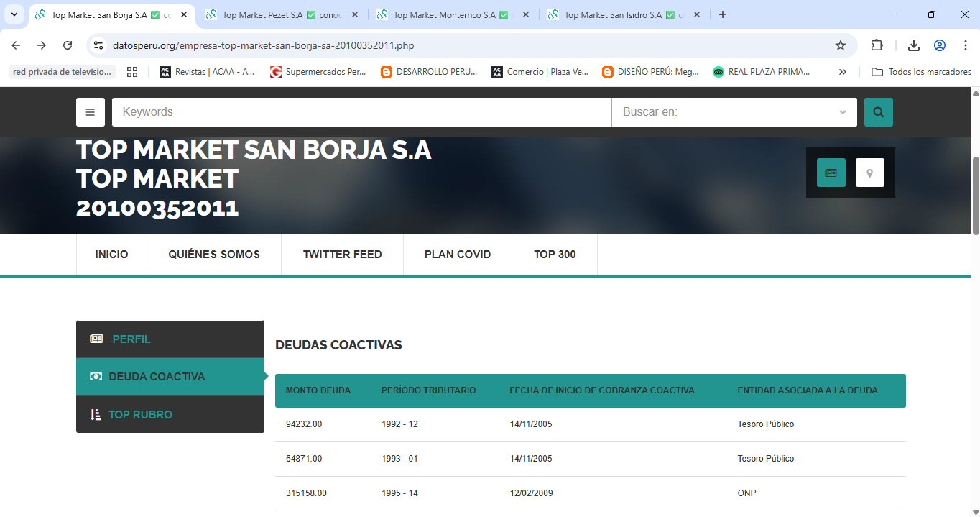The height and width of the screenshot is (517, 980).
Task: Open the Chrome extensions puzzle icon
Action: point(877,45)
